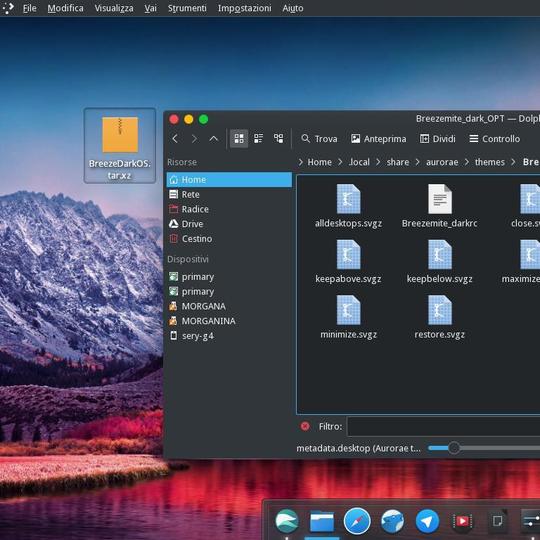Select Home in the places sidebar
540x540 pixels.
(229, 180)
